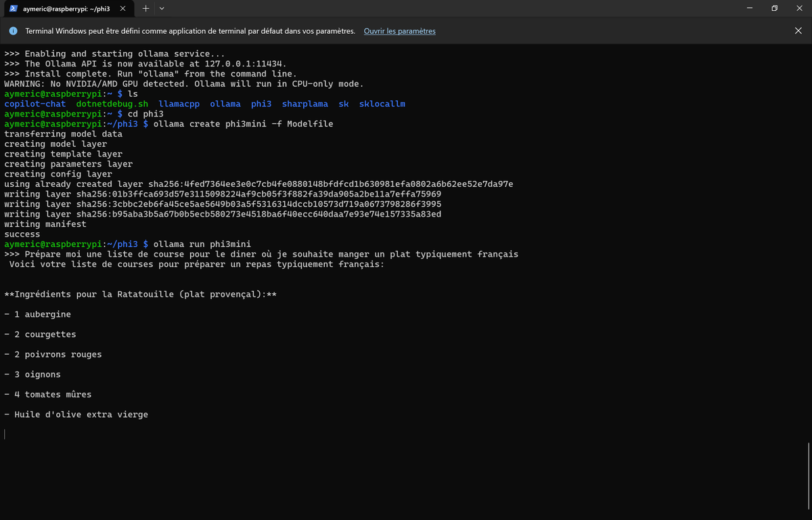Screen dimensions: 812x520
Task: Click the 'copilot-chat' directory name
Action: (35, 104)
